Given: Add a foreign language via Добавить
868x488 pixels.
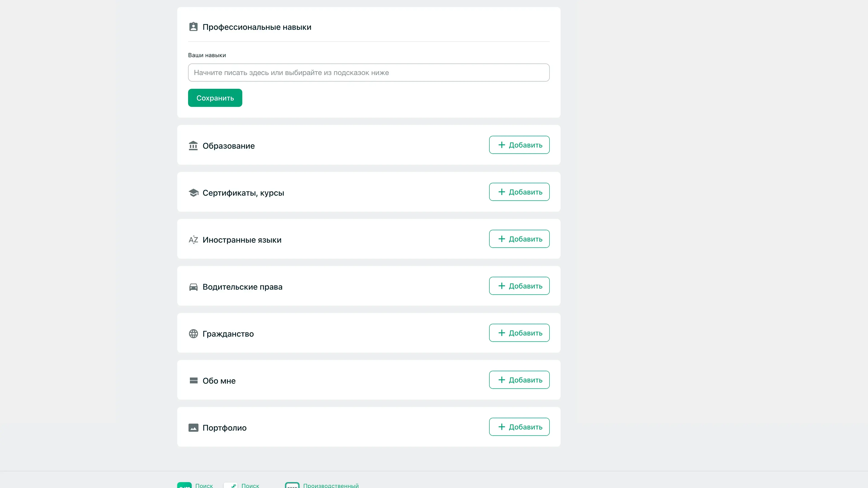Looking at the screenshot, I should [x=519, y=239].
